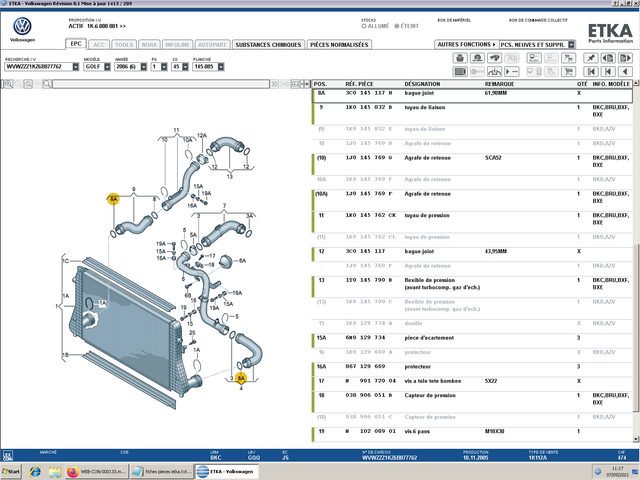The height and width of the screenshot is (480, 640).
Task: Click highlighted 8A marker near hose 9
Action: pos(113,199)
